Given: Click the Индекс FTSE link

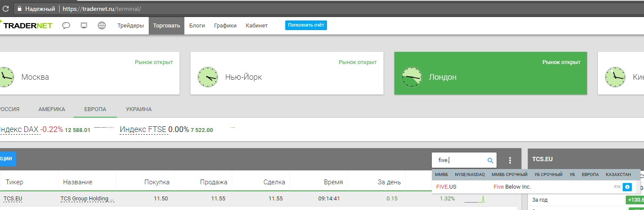Looking at the screenshot, I should pyautogui.click(x=143, y=129).
